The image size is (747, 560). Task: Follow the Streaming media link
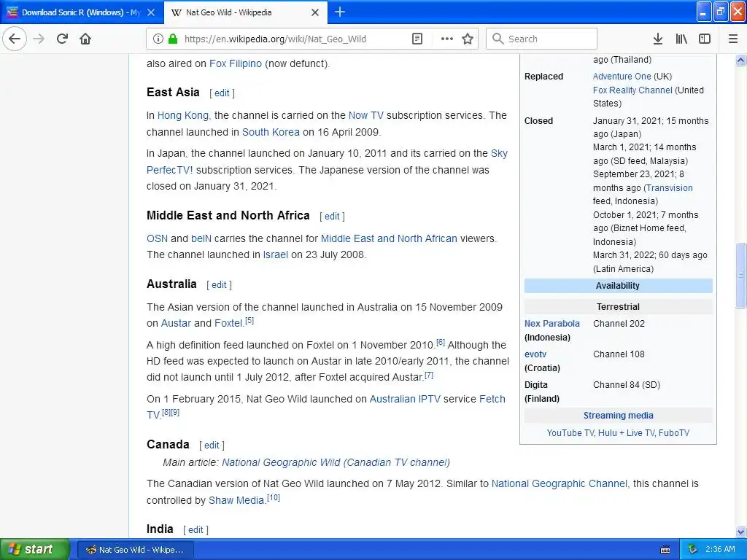[619, 415]
